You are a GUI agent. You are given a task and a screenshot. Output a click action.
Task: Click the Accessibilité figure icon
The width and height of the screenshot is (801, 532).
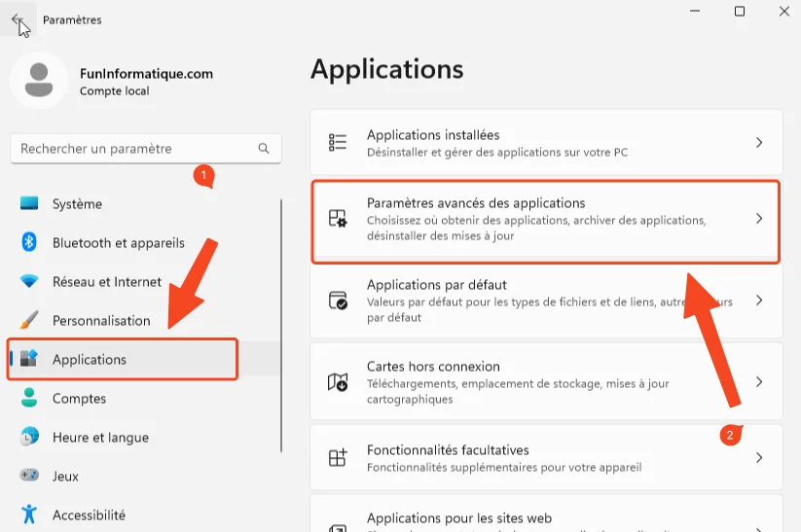29,514
